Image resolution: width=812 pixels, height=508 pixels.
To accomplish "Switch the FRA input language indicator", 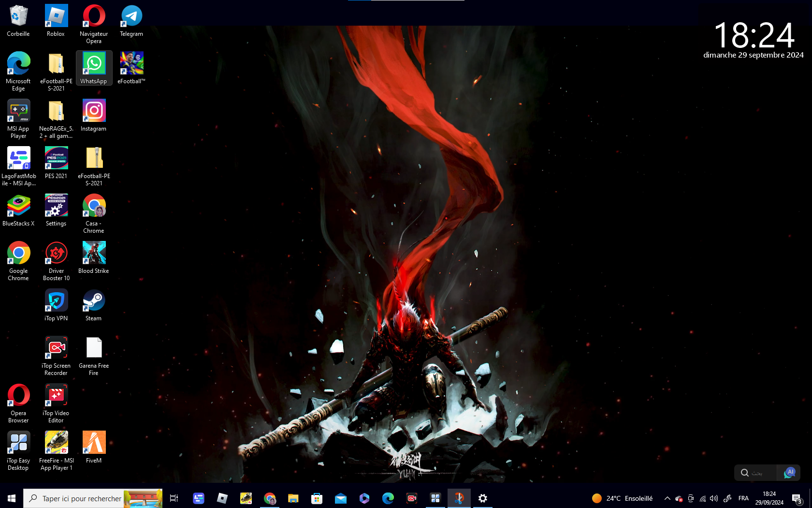I will pos(743,498).
